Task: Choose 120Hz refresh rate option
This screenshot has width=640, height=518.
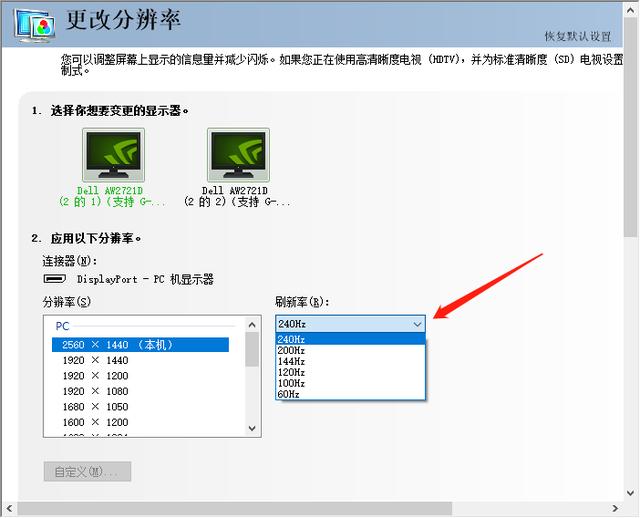Action: click(x=351, y=372)
